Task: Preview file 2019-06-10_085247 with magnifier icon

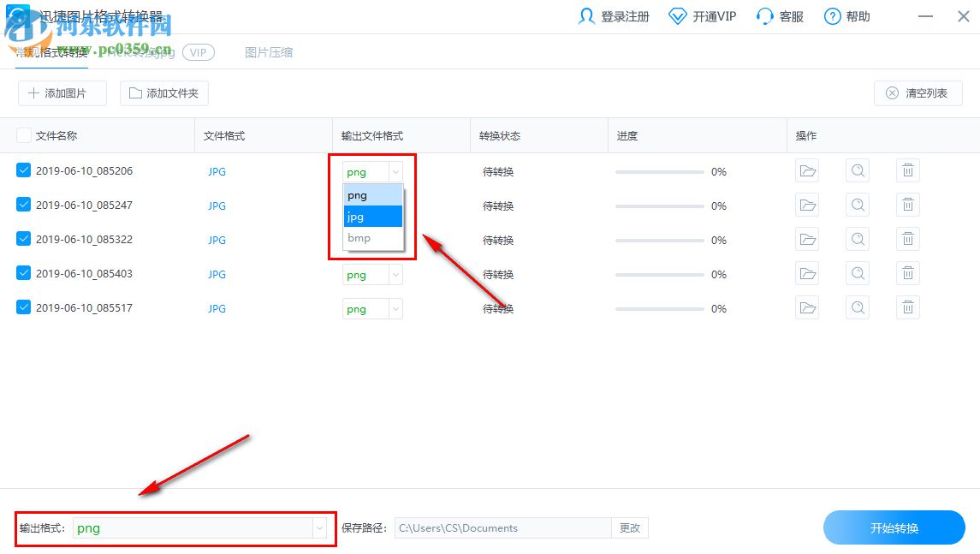Action: 858,206
